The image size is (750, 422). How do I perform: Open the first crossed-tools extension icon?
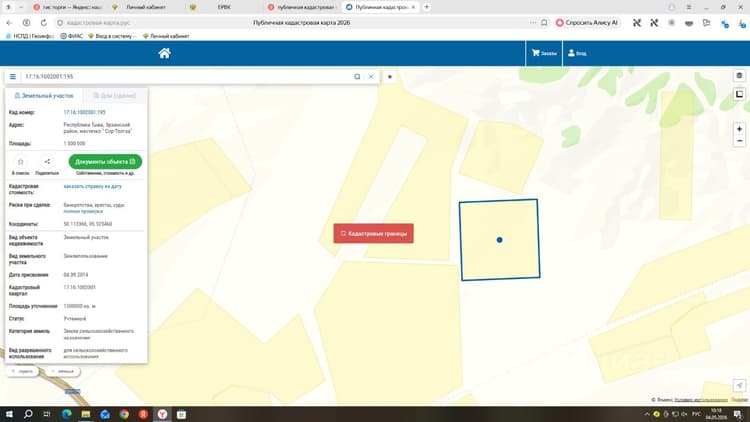pyautogui.click(x=637, y=22)
